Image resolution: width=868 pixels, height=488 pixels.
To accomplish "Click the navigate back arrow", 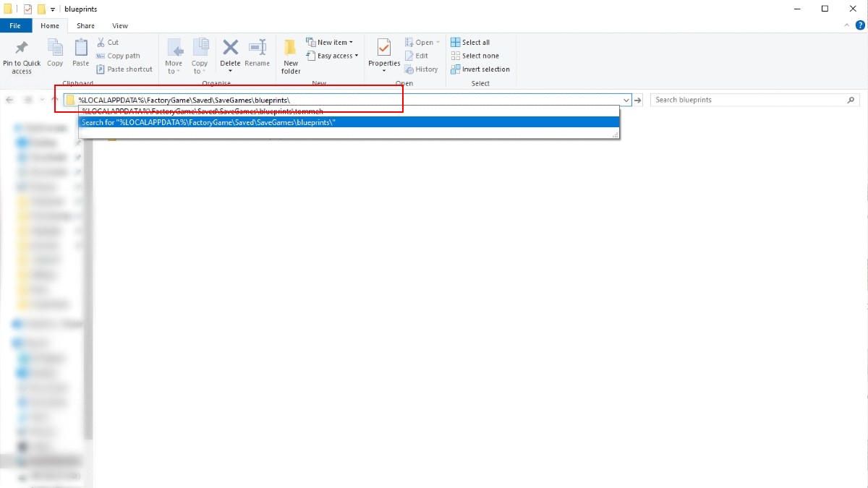I will pyautogui.click(x=9, y=100).
